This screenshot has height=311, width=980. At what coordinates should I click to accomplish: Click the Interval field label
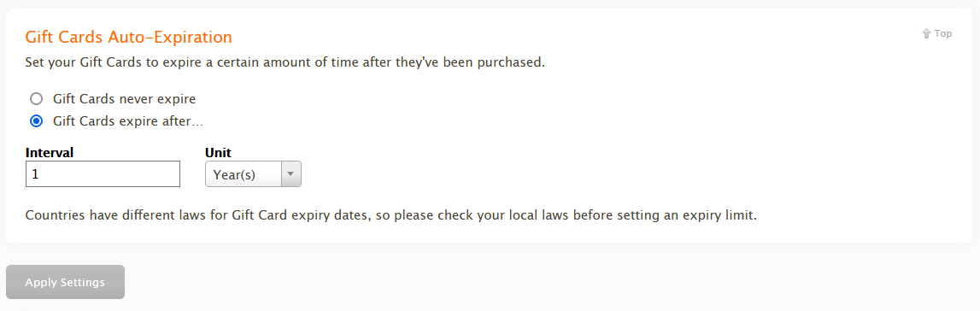click(50, 152)
